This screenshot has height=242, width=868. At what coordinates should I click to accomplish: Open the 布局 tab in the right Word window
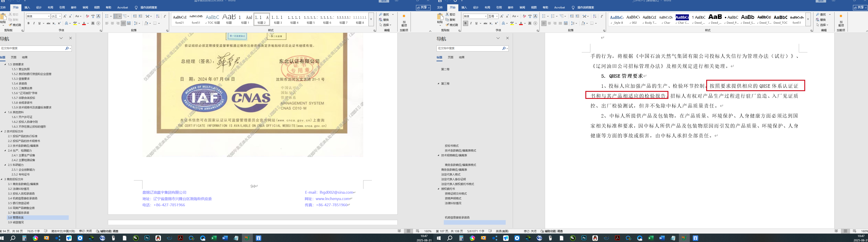coord(487,8)
